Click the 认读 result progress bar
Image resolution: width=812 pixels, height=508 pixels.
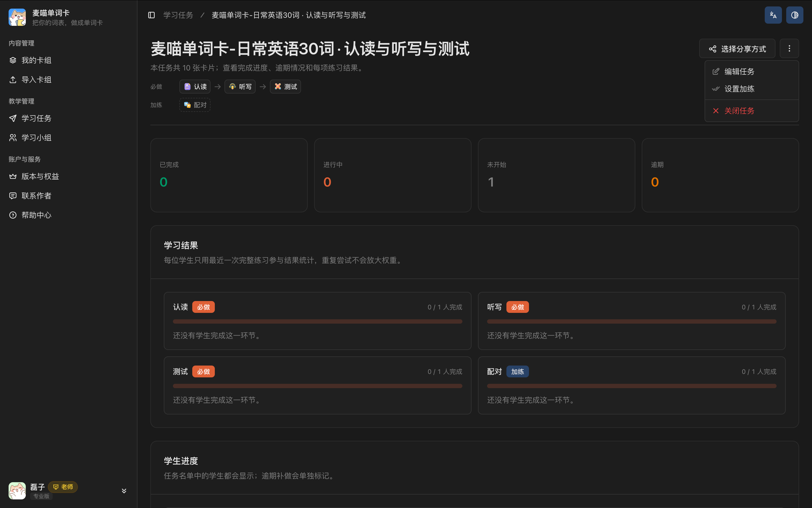[317, 321]
